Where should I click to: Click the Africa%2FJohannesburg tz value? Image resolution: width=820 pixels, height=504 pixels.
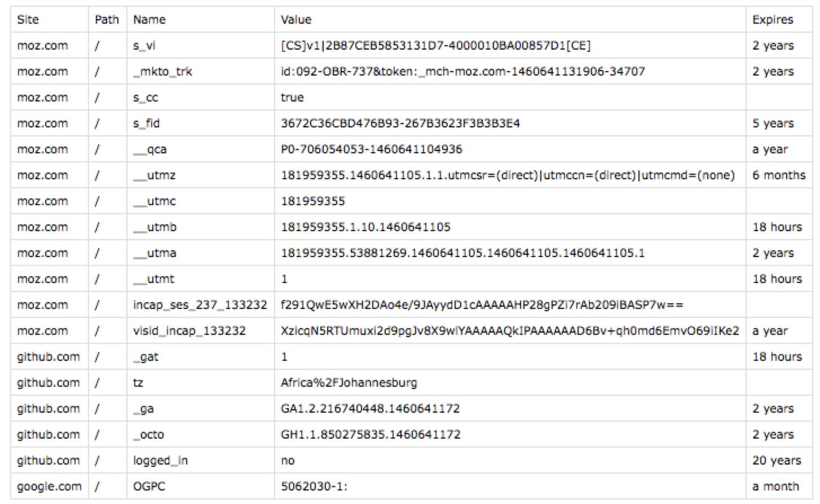click(349, 383)
